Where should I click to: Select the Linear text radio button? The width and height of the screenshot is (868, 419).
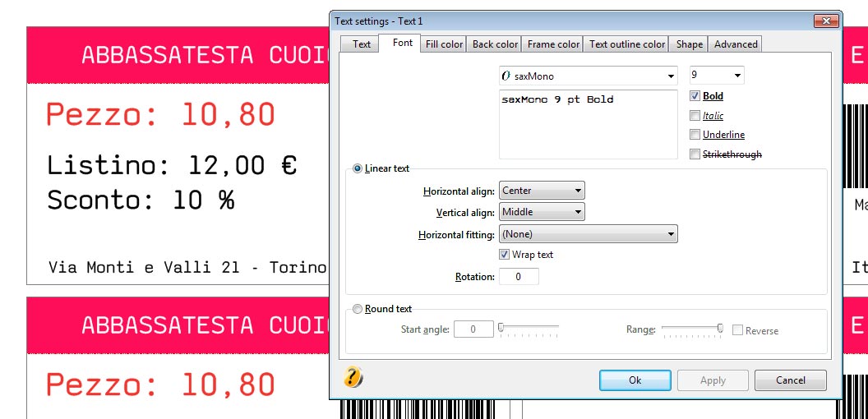click(358, 168)
